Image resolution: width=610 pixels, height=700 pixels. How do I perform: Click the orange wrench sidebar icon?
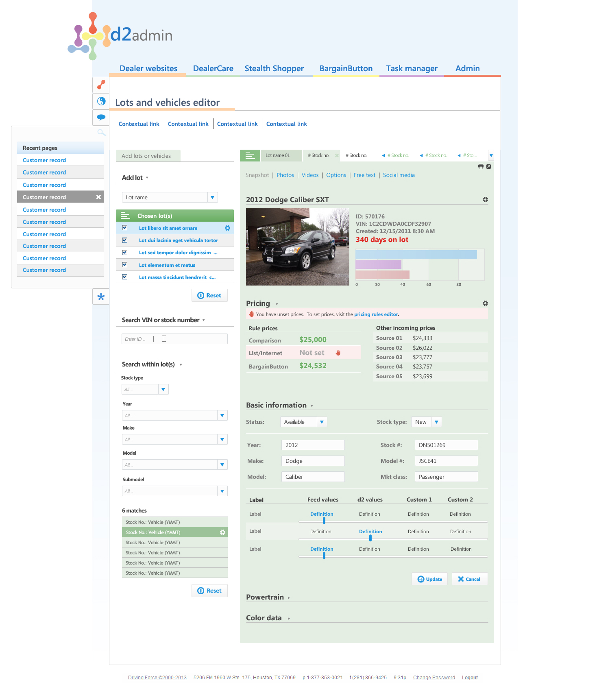[101, 85]
